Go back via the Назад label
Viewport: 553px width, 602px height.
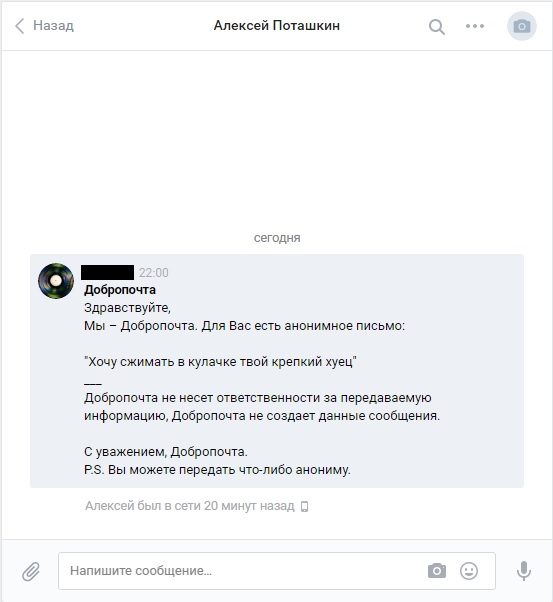pos(53,26)
